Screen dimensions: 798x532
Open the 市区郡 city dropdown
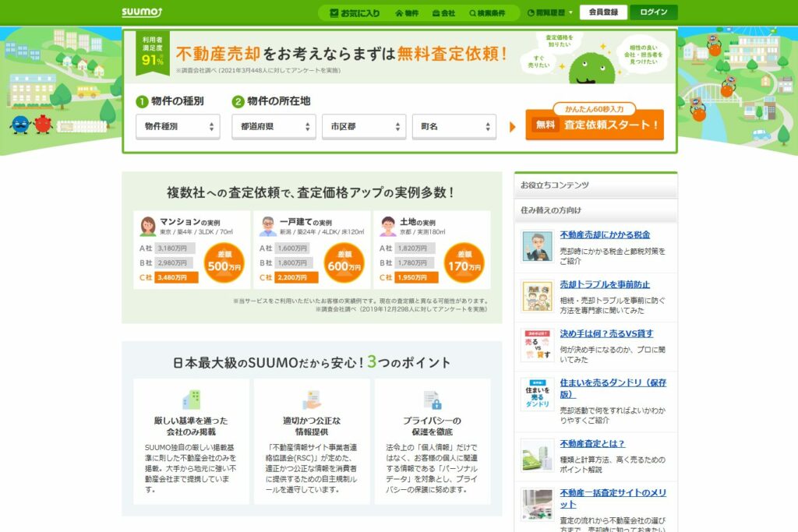pyautogui.click(x=364, y=126)
